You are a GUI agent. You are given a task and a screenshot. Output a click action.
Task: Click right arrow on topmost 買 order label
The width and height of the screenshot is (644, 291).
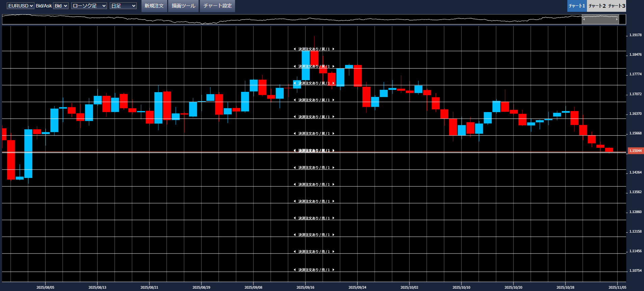click(x=333, y=49)
